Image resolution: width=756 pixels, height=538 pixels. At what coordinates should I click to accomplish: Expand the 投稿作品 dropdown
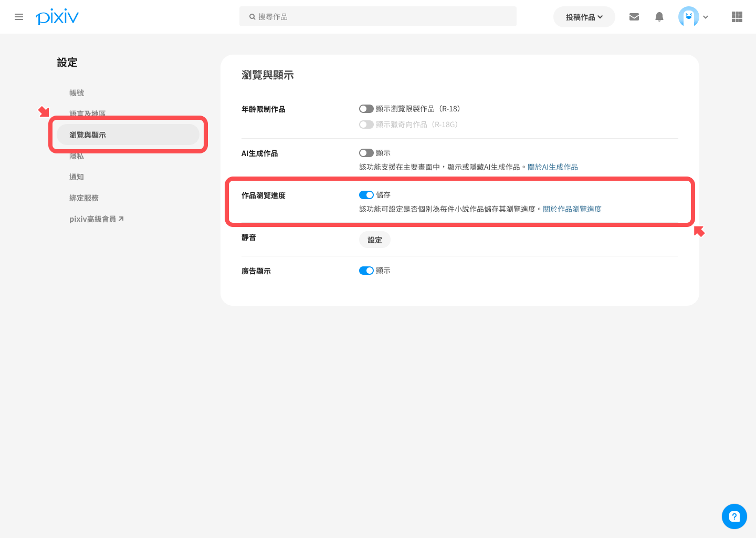tap(584, 17)
